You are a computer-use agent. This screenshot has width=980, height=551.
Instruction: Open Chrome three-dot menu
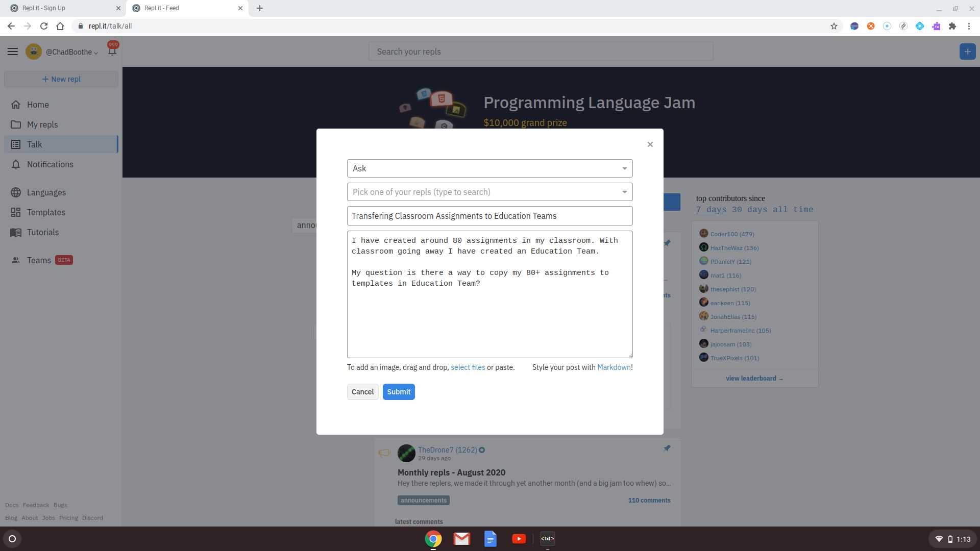click(x=969, y=26)
